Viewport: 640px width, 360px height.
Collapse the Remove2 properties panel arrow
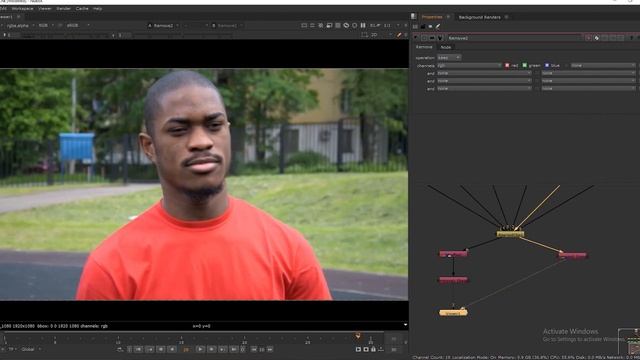point(417,38)
